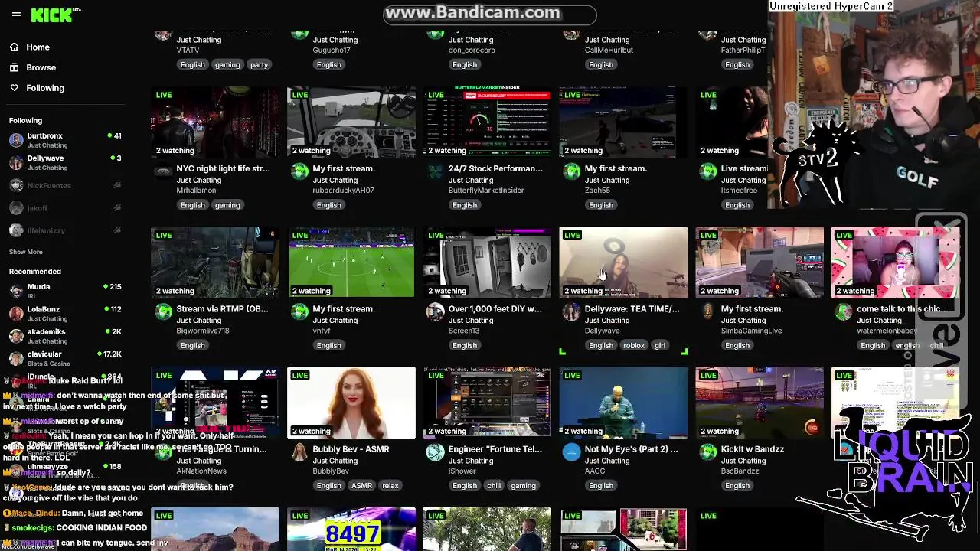Open NickFuentes offline channel
The height and width of the screenshot is (551, 980).
[64, 185]
